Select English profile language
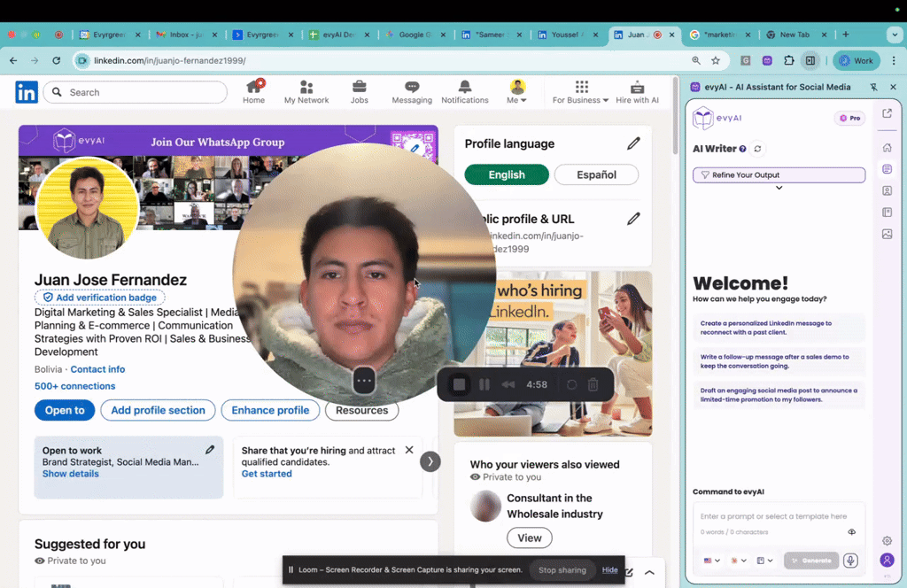This screenshot has width=907, height=588. [507, 174]
